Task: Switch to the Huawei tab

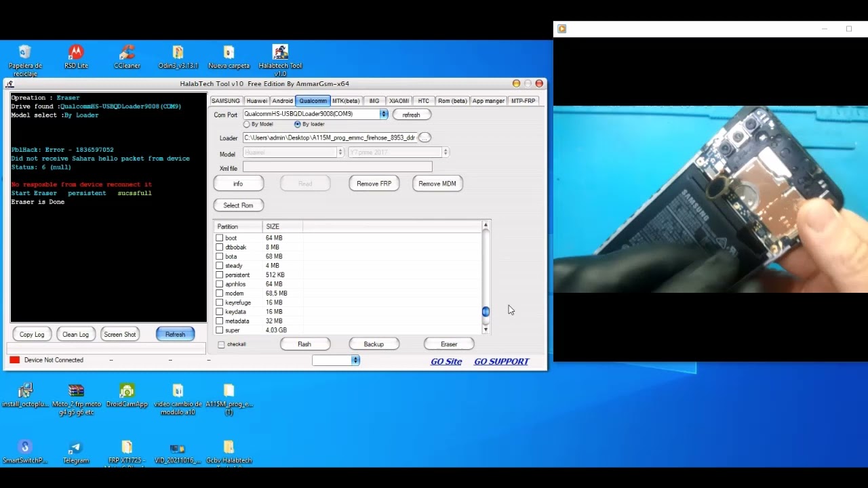Action: 256,101
